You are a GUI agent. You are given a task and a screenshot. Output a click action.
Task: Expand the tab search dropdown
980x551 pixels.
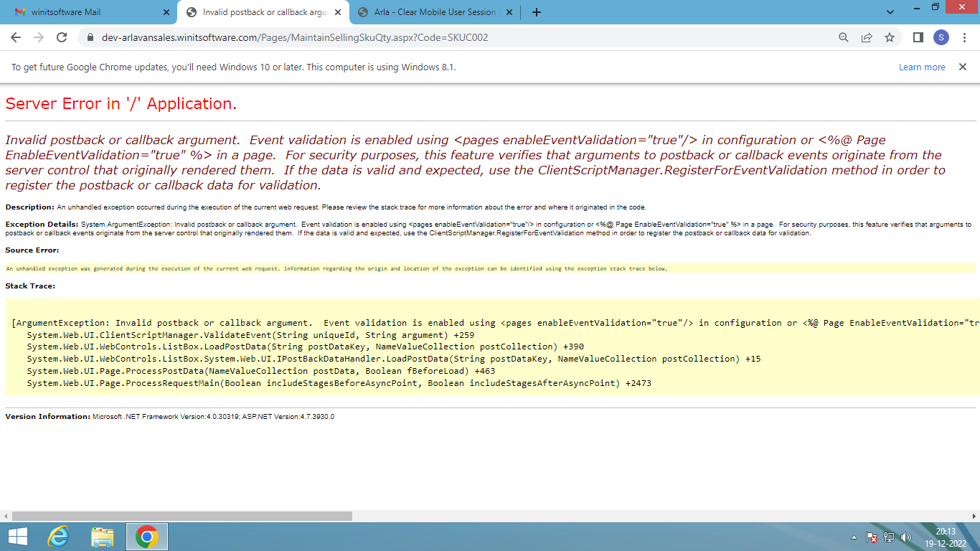[x=890, y=12]
